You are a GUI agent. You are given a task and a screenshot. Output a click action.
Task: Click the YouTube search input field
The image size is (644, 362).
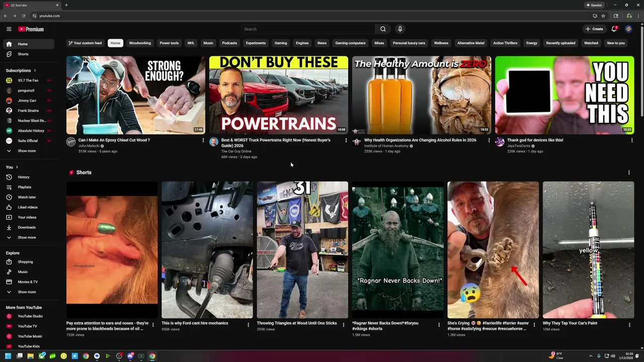[x=307, y=29]
